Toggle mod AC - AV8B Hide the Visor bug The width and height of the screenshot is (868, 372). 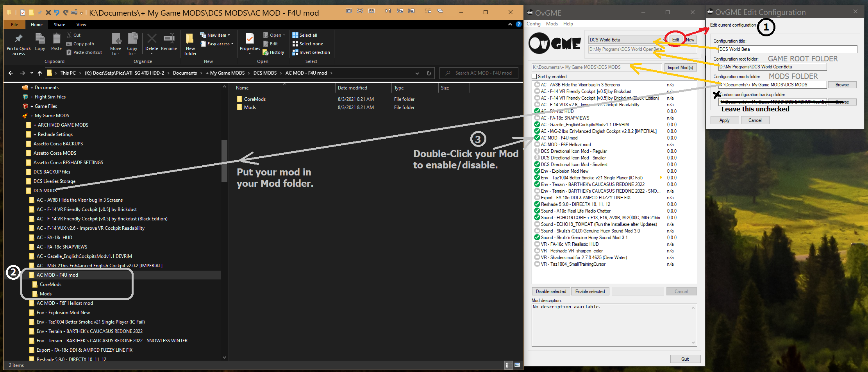(x=537, y=85)
